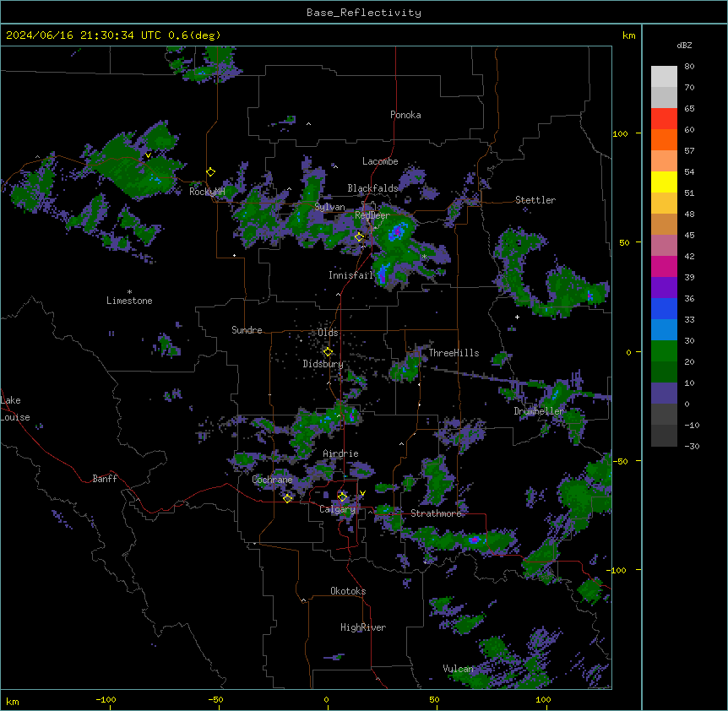Click the HighRiver town label

point(363,627)
